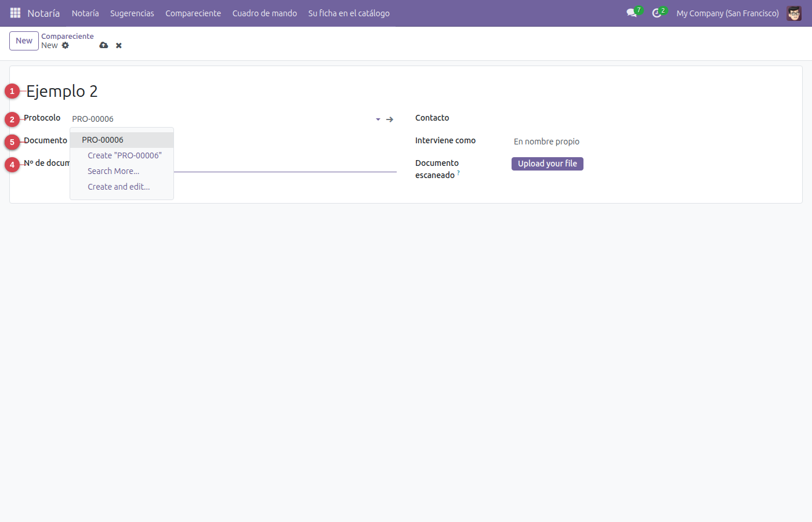Screen dimensions: 812x522
Task: Open the chat messages icon
Action: [x=632, y=13]
